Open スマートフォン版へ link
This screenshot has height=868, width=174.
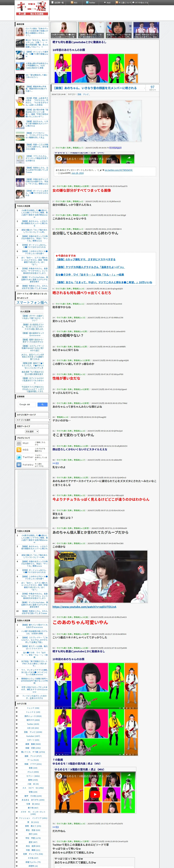click(x=32, y=303)
